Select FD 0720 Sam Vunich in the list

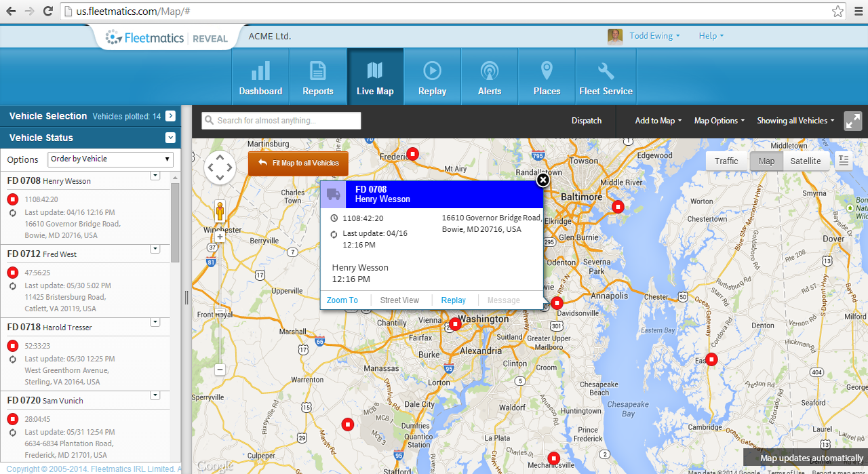[x=45, y=401]
